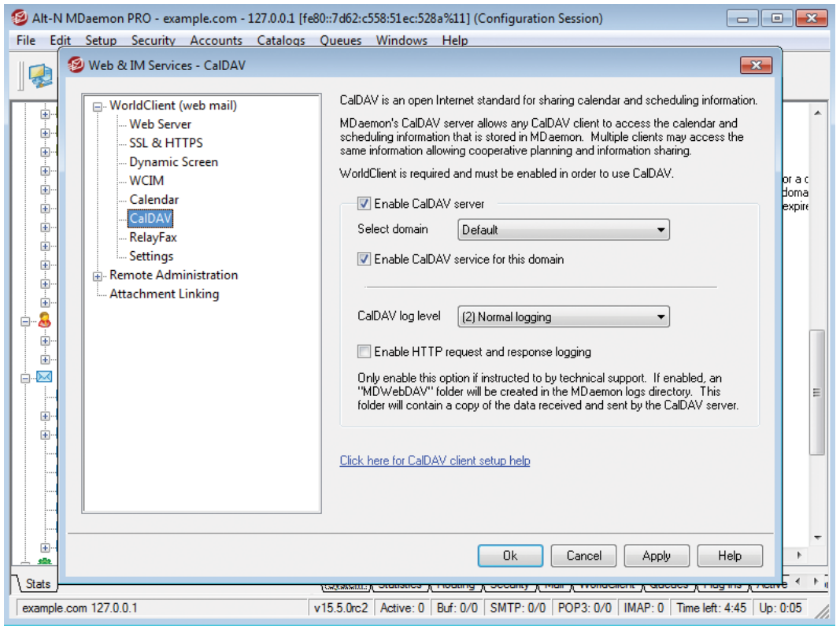Disable the Enable CalDAV server checkbox
This screenshot has height=629, width=840.
(x=364, y=204)
